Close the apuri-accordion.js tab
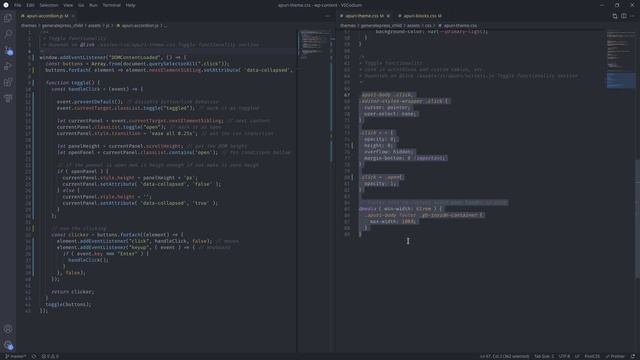 point(73,16)
